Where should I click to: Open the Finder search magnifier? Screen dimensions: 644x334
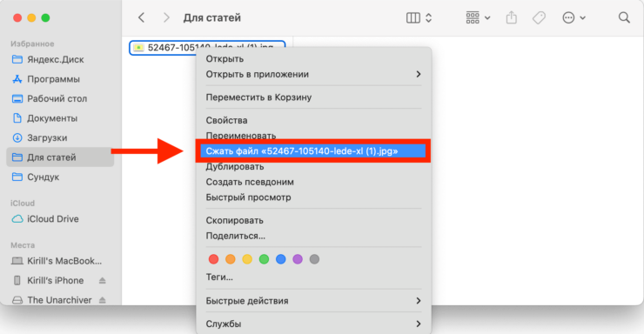[x=624, y=17]
